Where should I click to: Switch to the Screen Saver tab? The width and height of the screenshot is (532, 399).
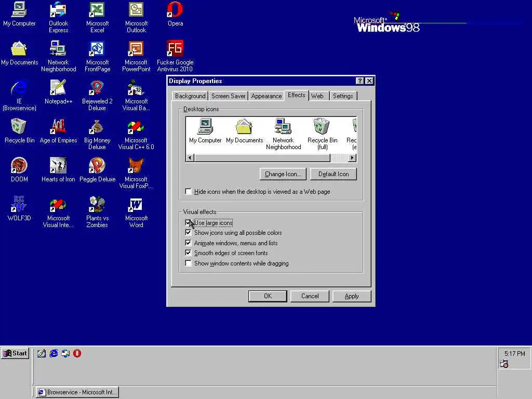[229, 96]
